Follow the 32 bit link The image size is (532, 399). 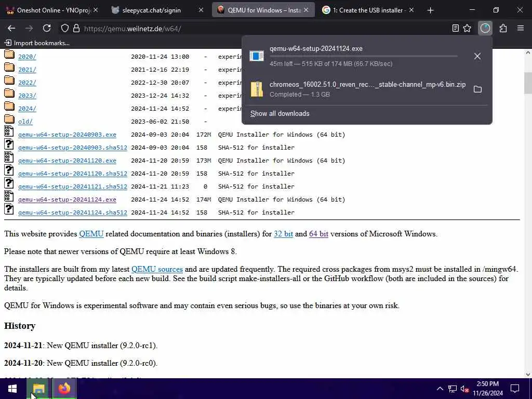pyautogui.click(x=283, y=234)
